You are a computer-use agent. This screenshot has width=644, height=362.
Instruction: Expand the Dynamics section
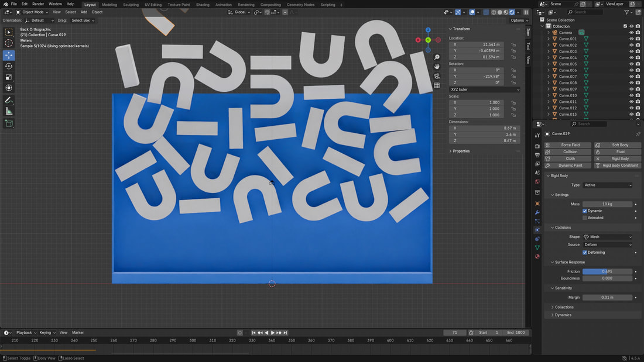[563, 315]
